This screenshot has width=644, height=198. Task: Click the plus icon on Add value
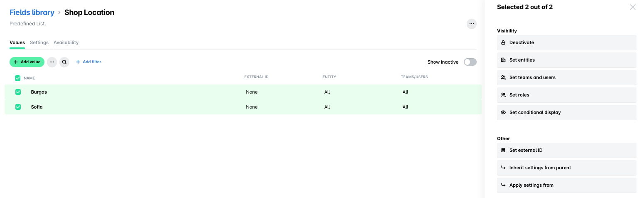pyautogui.click(x=16, y=62)
